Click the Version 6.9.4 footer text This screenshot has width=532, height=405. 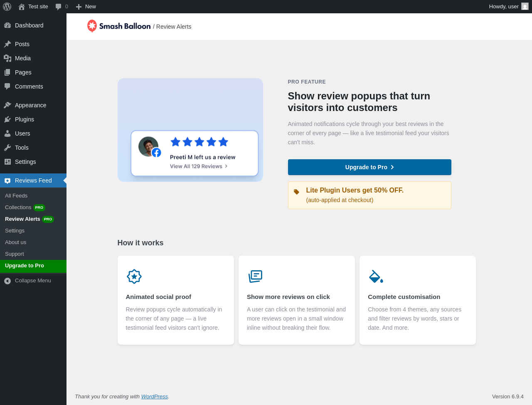click(508, 397)
